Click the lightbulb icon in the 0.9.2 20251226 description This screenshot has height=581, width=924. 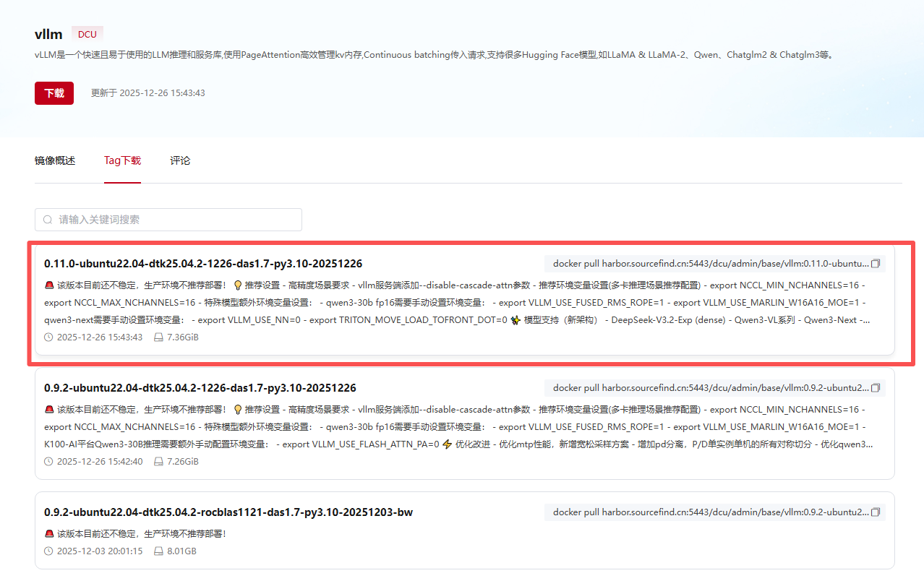pyautogui.click(x=238, y=410)
